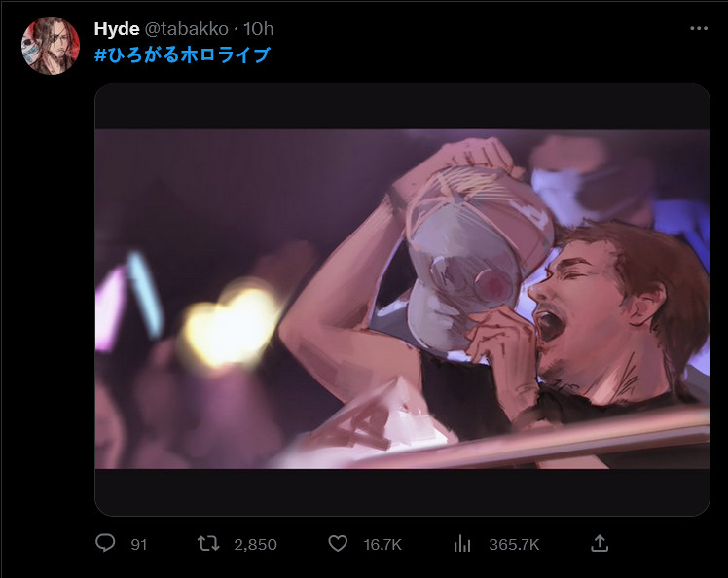Click the 2,850 retweets count
Screen dimensions: 728x578
255,545
